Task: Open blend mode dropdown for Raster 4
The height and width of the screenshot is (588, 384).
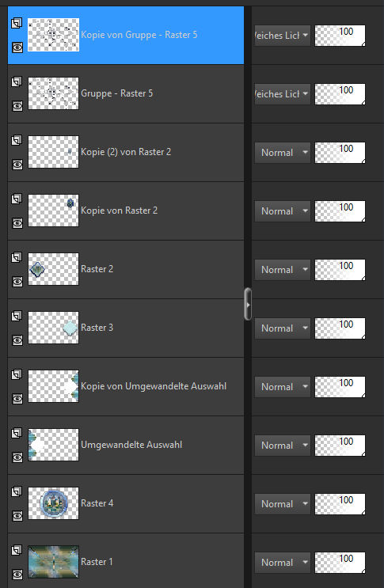Action: (283, 504)
